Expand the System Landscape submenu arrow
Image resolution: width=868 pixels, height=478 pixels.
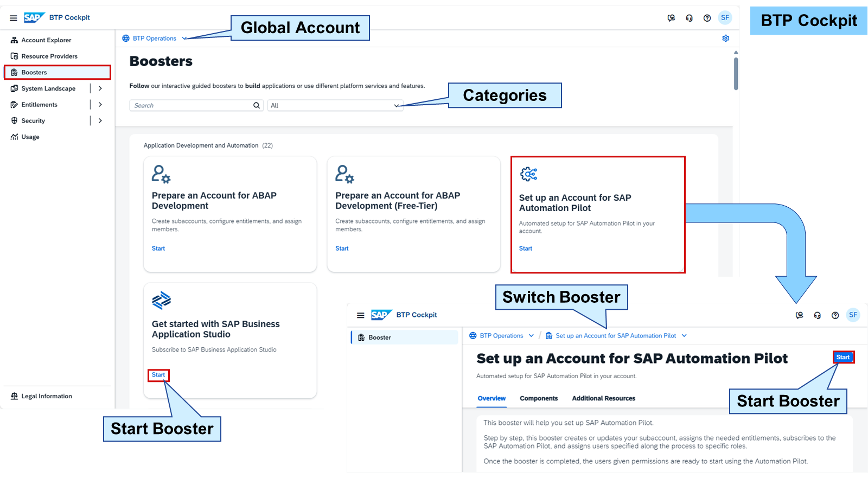(100, 88)
